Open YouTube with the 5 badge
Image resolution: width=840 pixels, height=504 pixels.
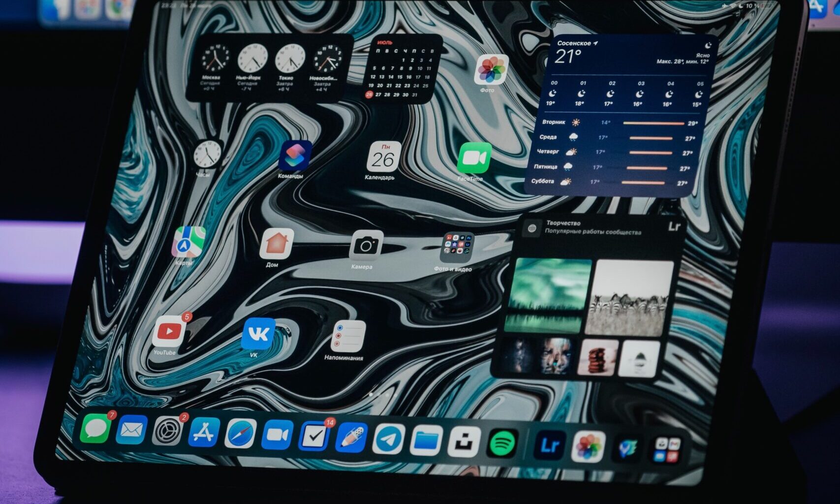pyautogui.click(x=169, y=331)
